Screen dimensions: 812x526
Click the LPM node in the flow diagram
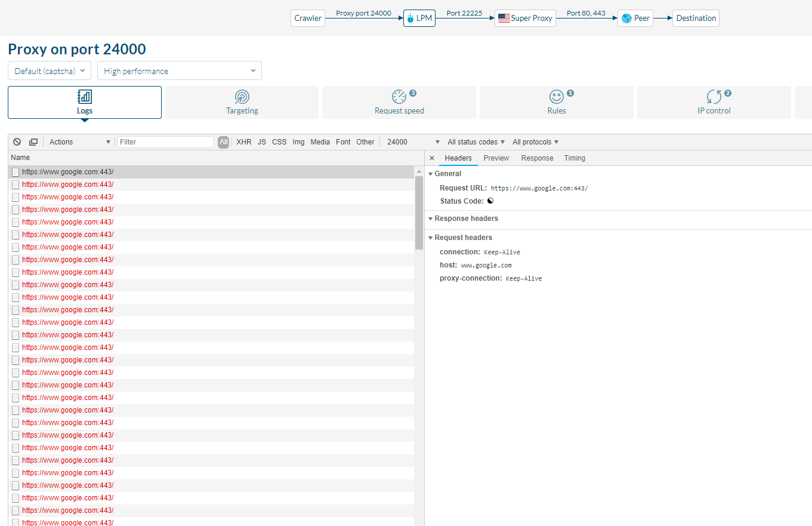click(x=419, y=19)
